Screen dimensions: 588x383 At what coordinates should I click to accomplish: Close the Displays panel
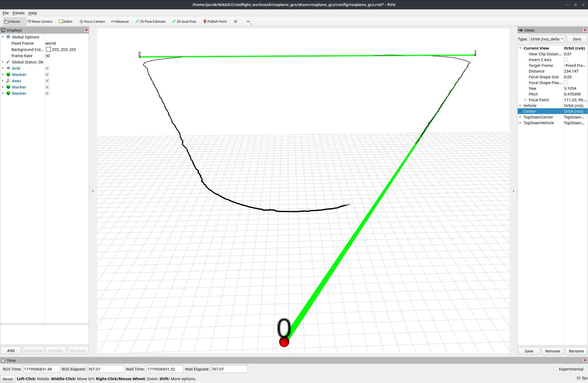(86, 30)
